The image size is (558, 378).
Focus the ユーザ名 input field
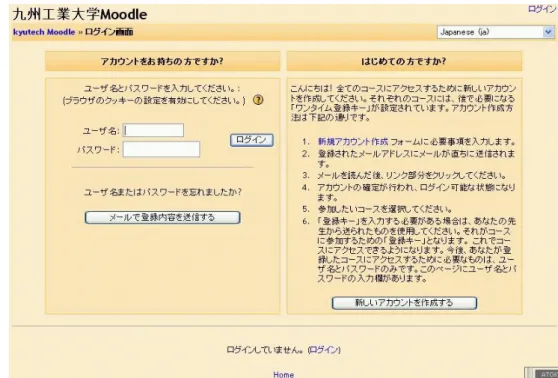point(153,130)
